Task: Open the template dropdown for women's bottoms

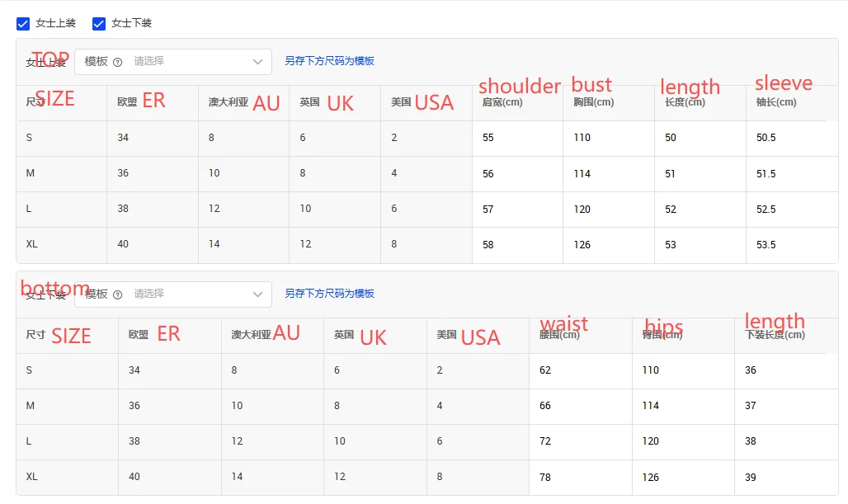Action: (173, 294)
